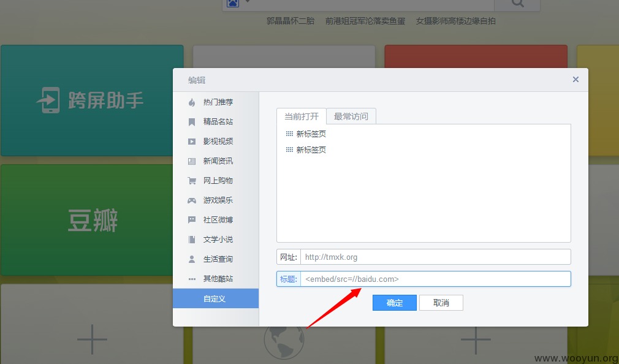Click the newspaper icon beside 新闻资讯
The height and width of the screenshot is (364, 619).
[x=192, y=161]
